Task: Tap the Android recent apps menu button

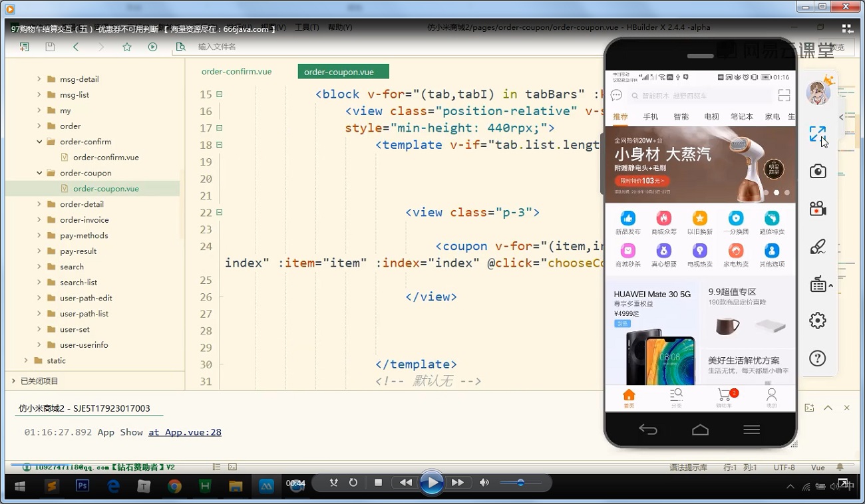Action: click(752, 430)
